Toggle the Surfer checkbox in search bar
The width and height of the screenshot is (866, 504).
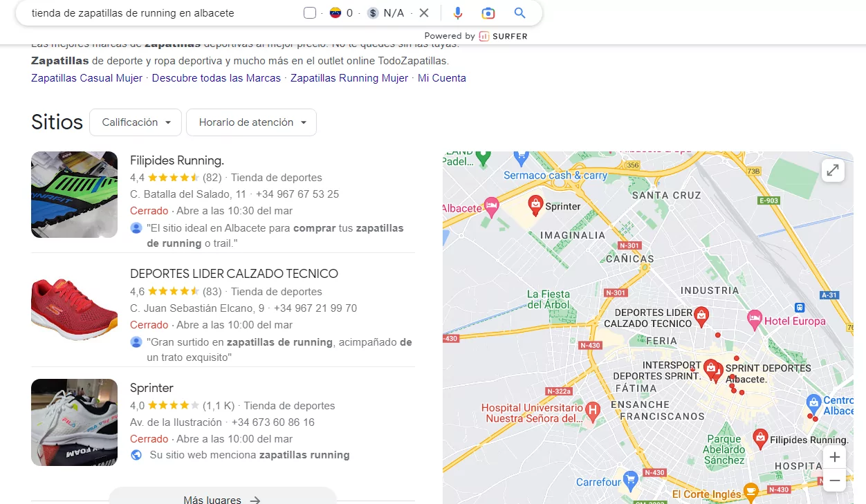[x=310, y=13]
